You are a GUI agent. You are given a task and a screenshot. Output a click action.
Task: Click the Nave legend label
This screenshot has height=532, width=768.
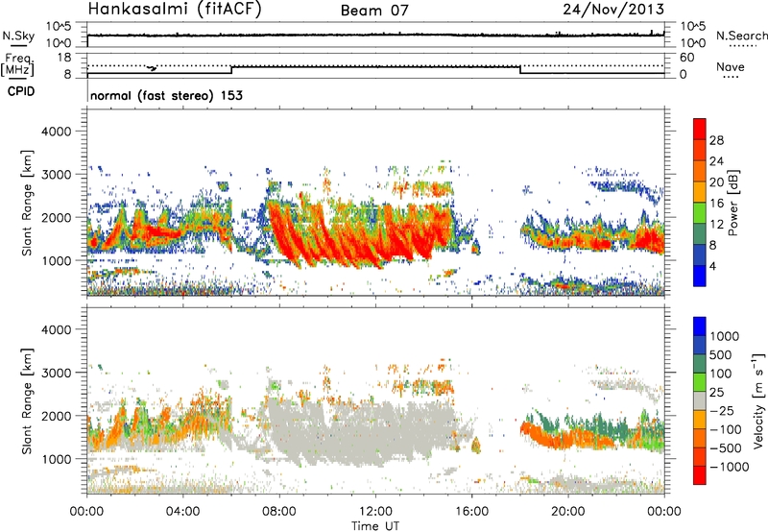(x=730, y=66)
